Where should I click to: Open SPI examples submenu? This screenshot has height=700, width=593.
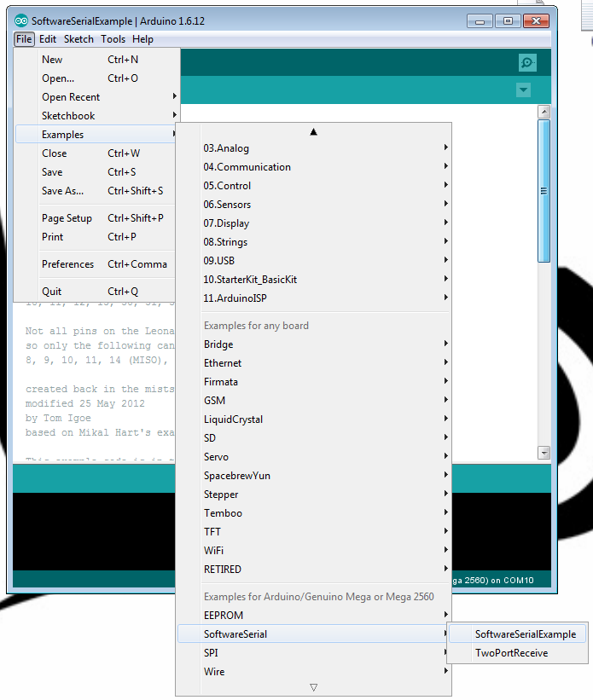[x=314, y=652]
